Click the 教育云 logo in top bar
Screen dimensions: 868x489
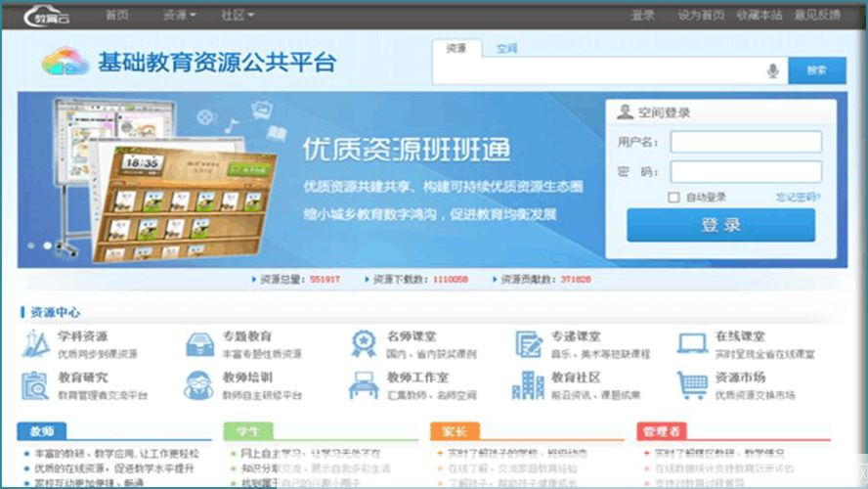click(47, 16)
